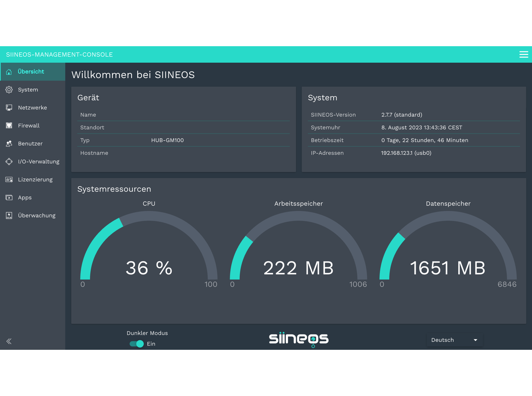
Task: Click the "Ein" toggle state label
Action: 151,344
